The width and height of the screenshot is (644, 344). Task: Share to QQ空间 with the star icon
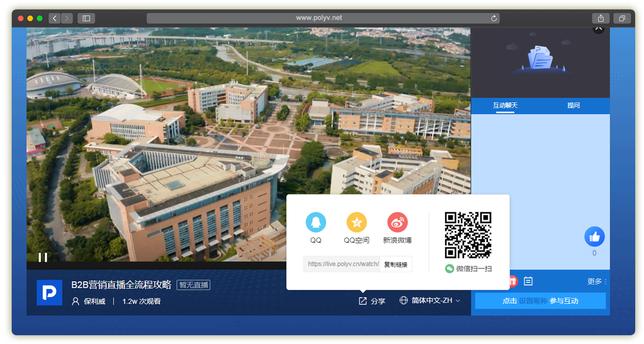click(x=357, y=222)
